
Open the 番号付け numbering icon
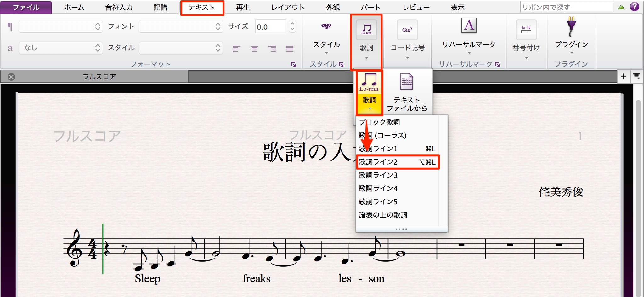[526, 30]
